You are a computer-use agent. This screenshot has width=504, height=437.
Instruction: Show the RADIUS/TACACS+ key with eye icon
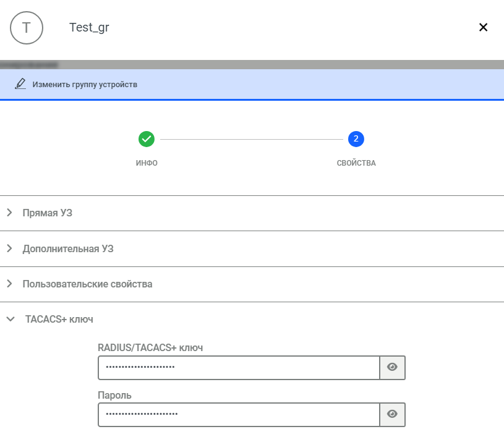392,367
